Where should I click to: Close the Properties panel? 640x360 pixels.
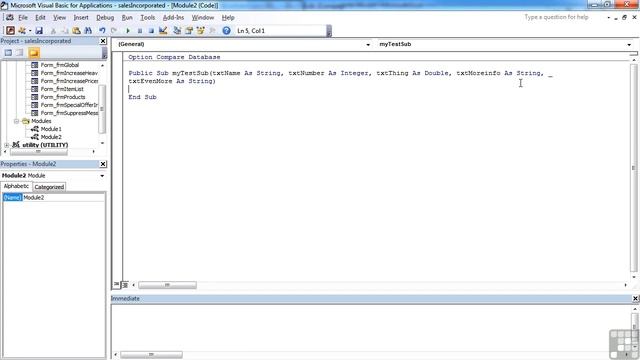(x=103, y=164)
